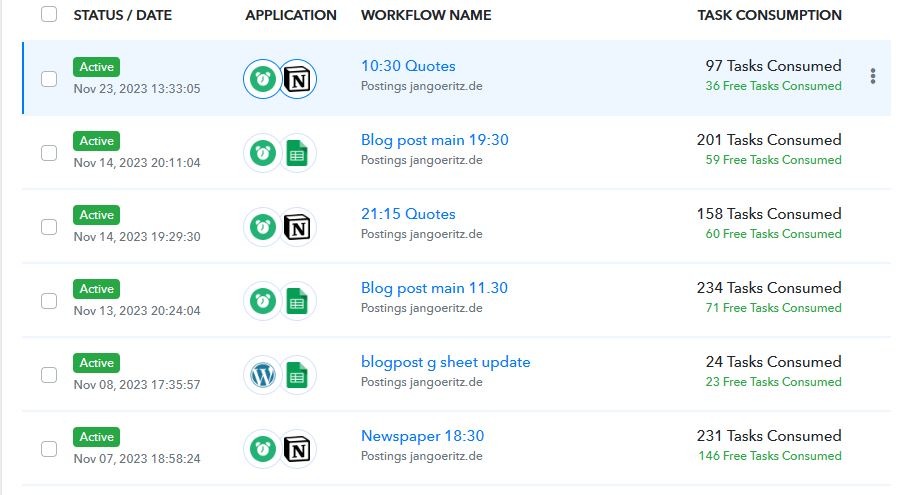Tick the Newspaper 18:30 workflow checkbox
The width and height of the screenshot is (904, 495).
pos(49,449)
